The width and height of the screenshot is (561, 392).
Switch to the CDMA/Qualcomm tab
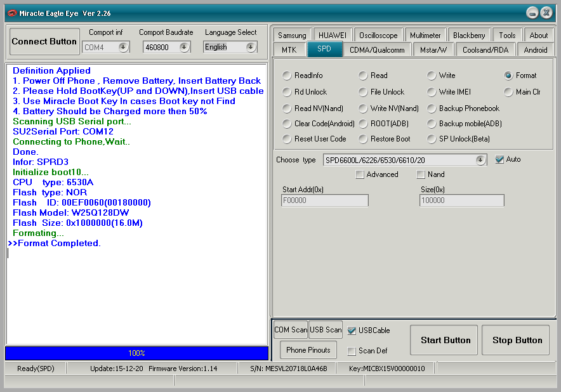tap(377, 49)
